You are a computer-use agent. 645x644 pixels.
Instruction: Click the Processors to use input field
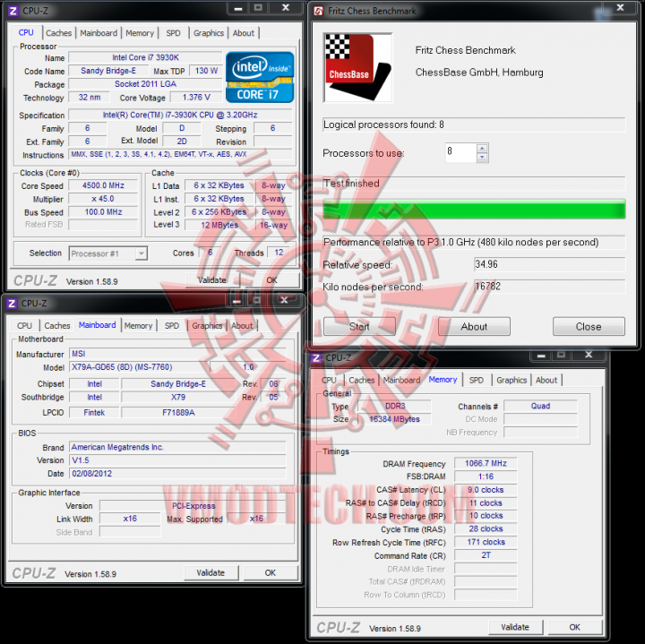point(461,152)
